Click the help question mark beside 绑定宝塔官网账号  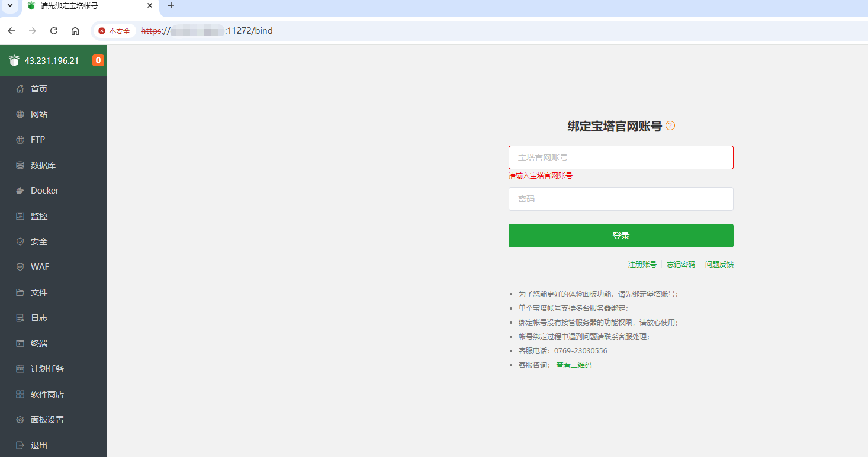(x=670, y=125)
